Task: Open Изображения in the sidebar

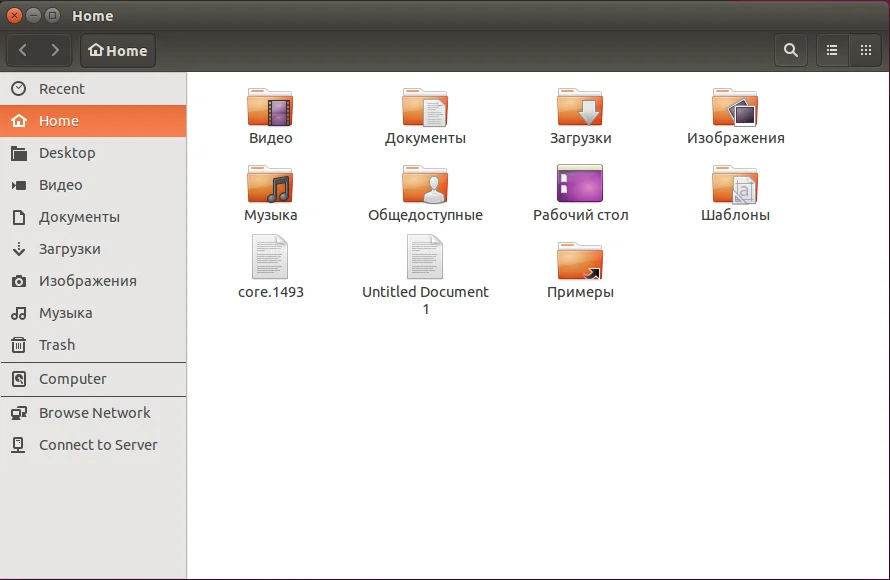Action: pos(93,281)
